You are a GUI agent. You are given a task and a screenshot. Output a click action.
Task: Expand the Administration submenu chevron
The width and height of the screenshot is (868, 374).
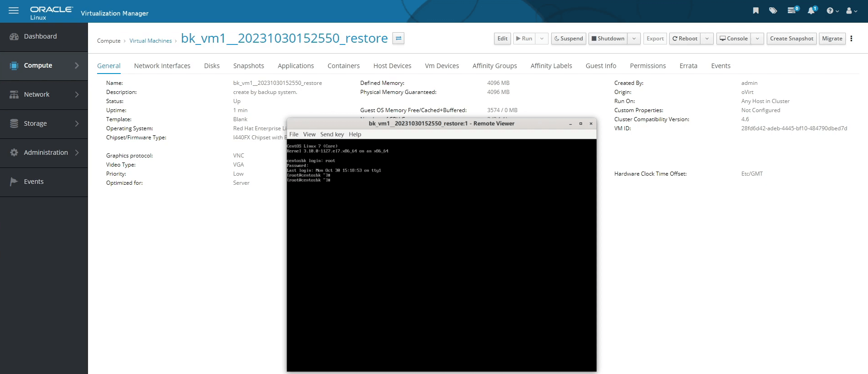(x=77, y=153)
